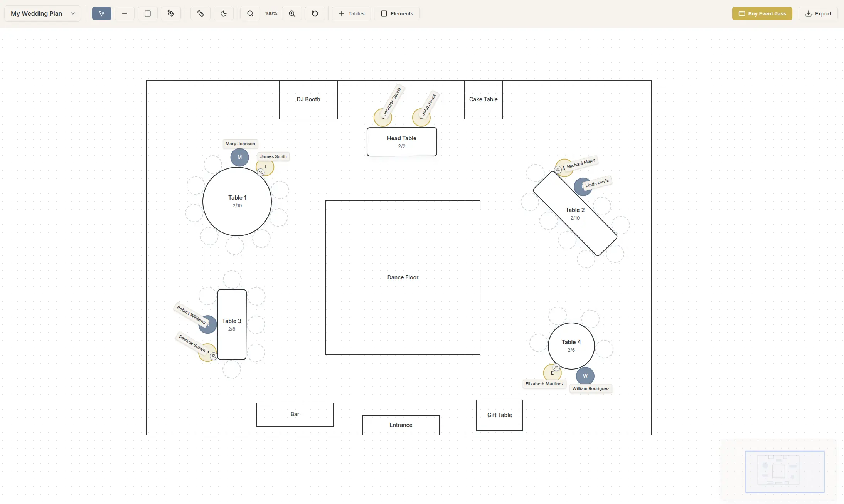
Task: Select rectangular Table 3
Action: coord(232,324)
